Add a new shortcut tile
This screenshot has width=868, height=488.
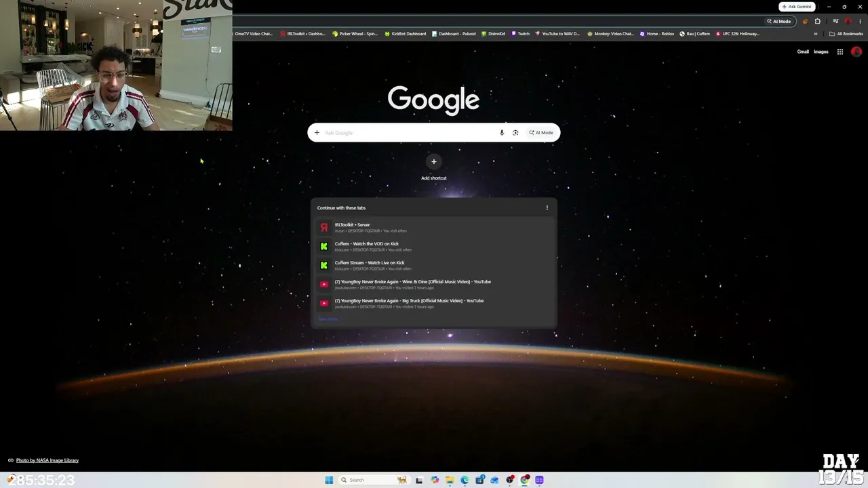(x=434, y=167)
